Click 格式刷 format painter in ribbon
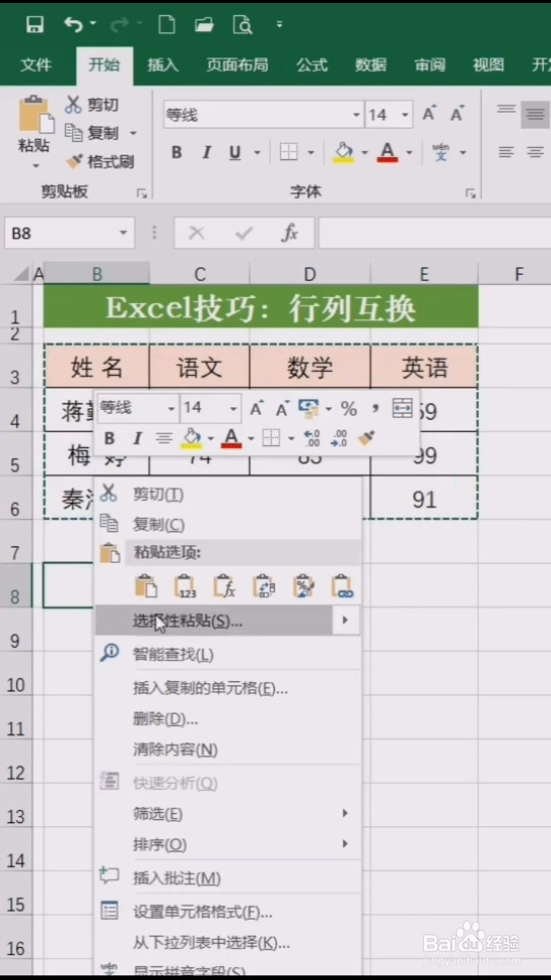 (x=99, y=162)
